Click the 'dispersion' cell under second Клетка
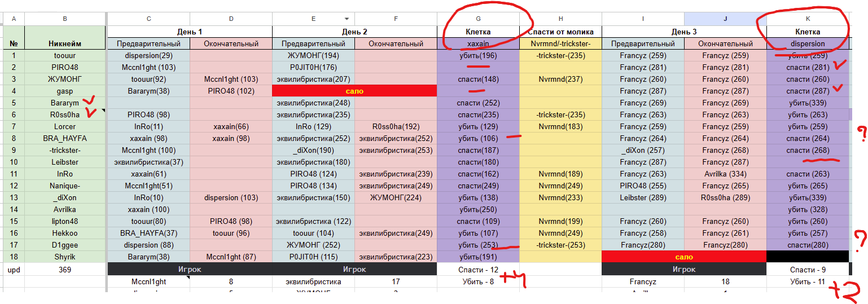The image size is (868, 304). pos(807,43)
